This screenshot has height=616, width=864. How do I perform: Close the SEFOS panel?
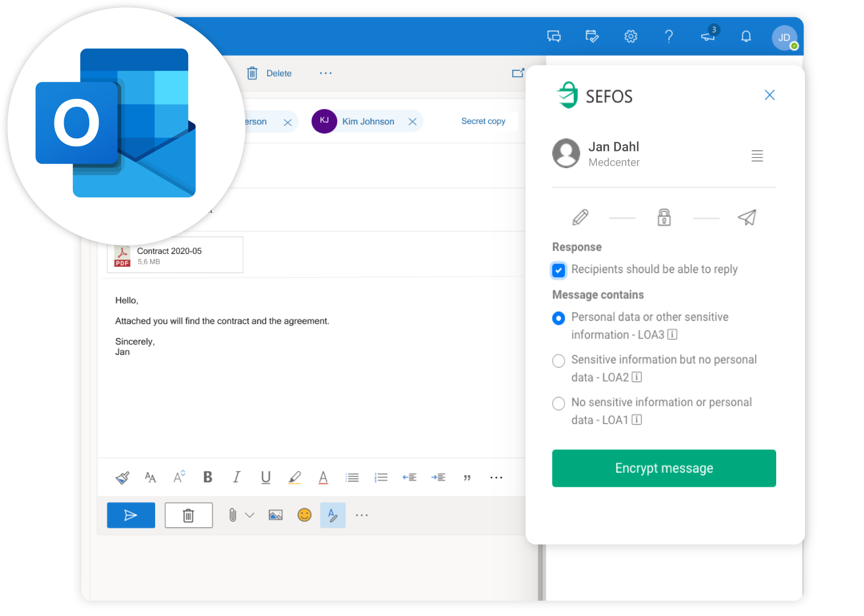[x=770, y=95]
